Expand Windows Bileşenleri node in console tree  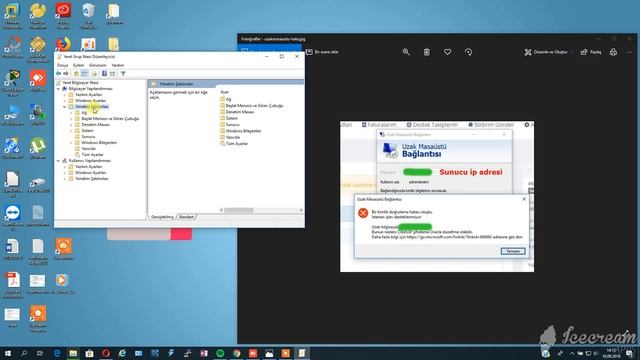point(71,143)
